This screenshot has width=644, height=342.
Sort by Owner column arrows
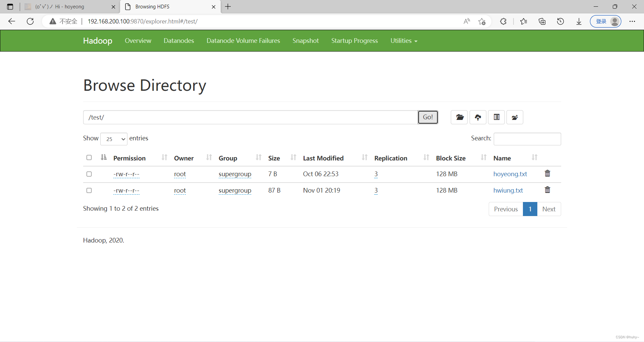(x=209, y=157)
